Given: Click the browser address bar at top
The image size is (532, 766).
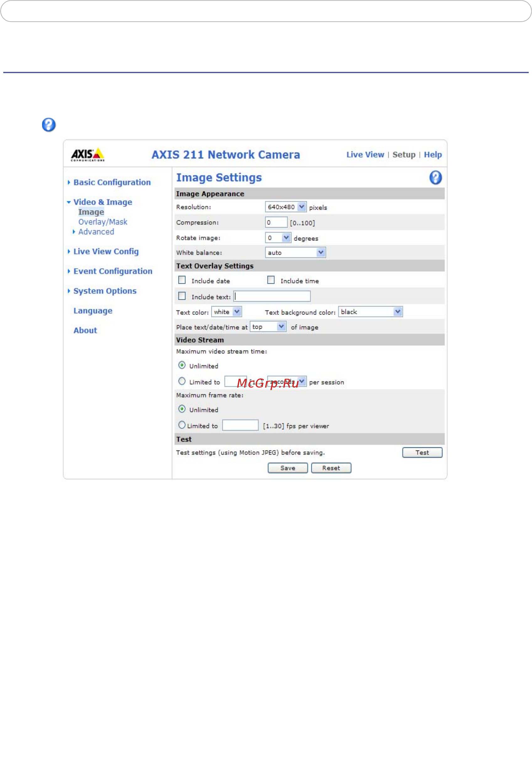Looking at the screenshot, I should [266, 11].
